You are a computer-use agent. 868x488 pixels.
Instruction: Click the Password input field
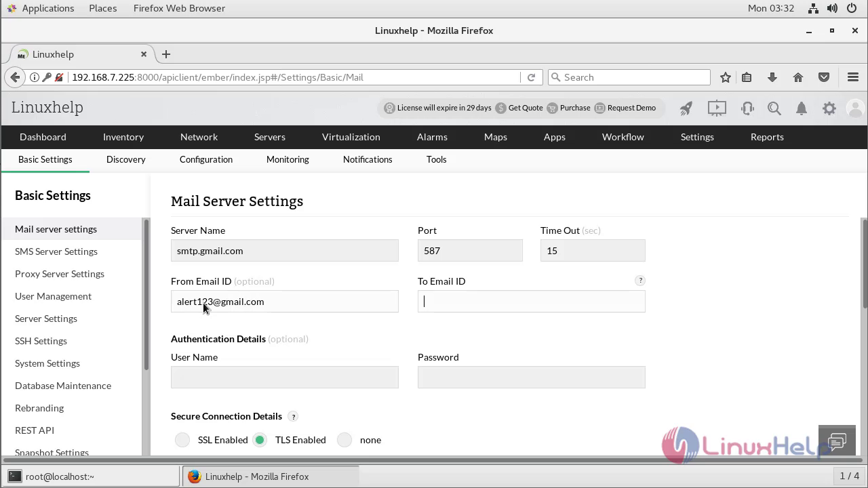click(x=532, y=378)
